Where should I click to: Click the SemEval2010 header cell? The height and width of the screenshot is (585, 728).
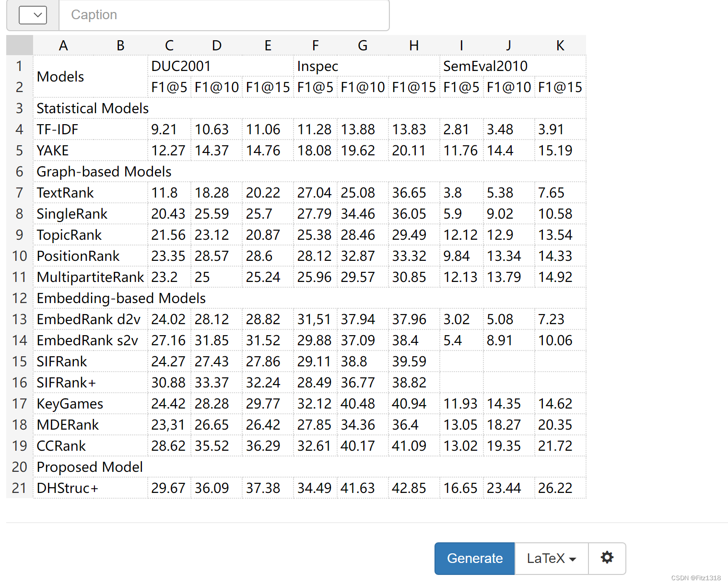click(x=513, y=66)
